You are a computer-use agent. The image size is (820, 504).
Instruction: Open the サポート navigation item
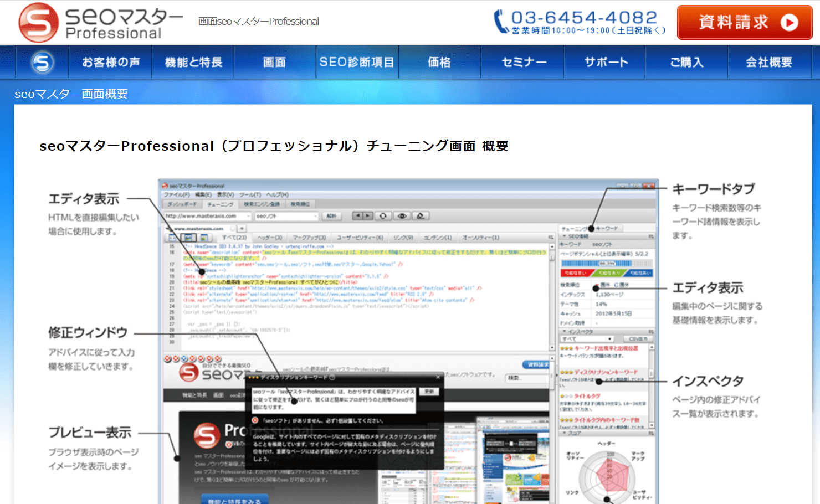(605, 62)
